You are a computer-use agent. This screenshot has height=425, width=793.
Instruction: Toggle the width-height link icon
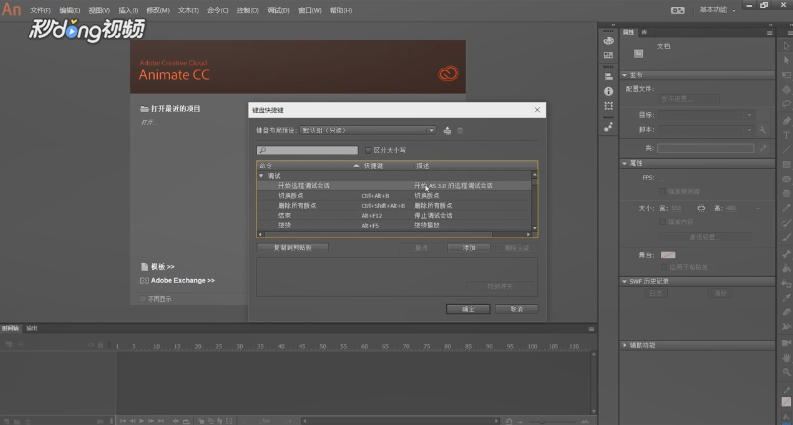pyautogui.click(x=701, y=208)
